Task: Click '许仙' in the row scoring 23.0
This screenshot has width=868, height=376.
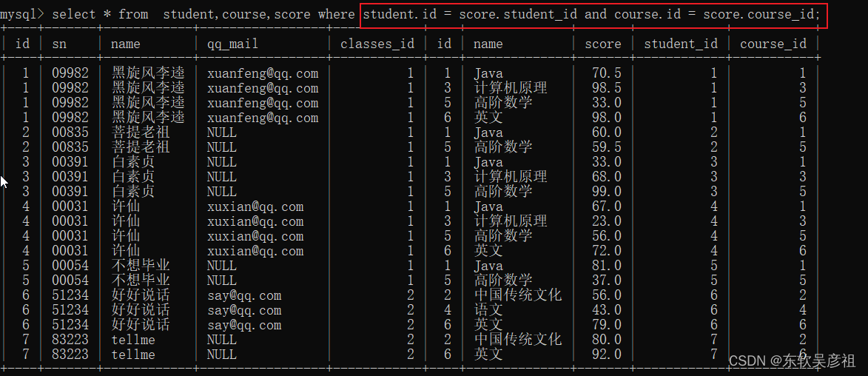Action: 126,221
